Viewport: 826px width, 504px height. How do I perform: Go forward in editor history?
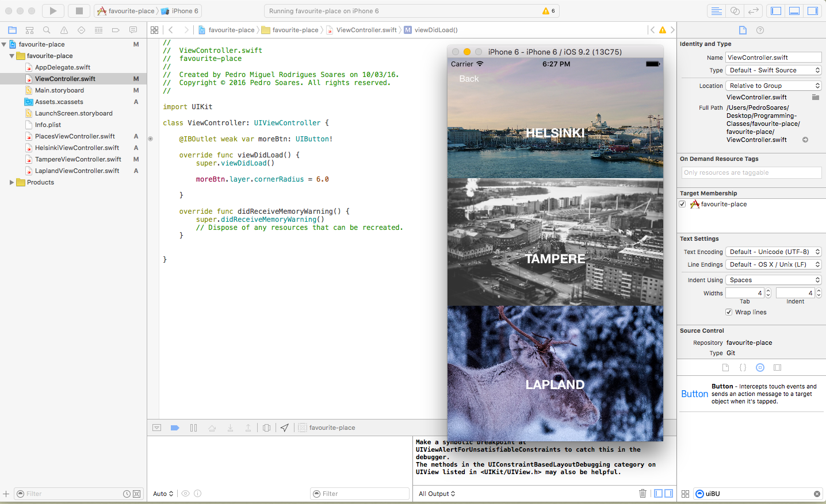[x=186, y=30]
